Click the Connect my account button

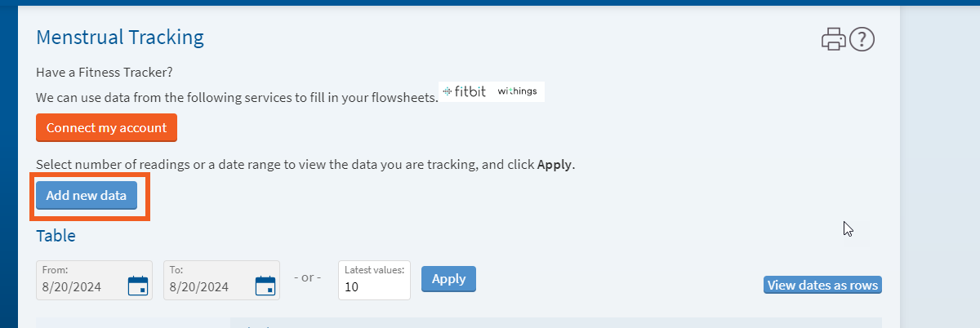[106, 128]
